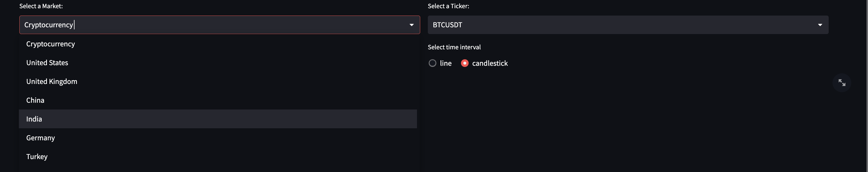
Task: Click the 'Select time interval' label
Action: [x=454, y=47]
